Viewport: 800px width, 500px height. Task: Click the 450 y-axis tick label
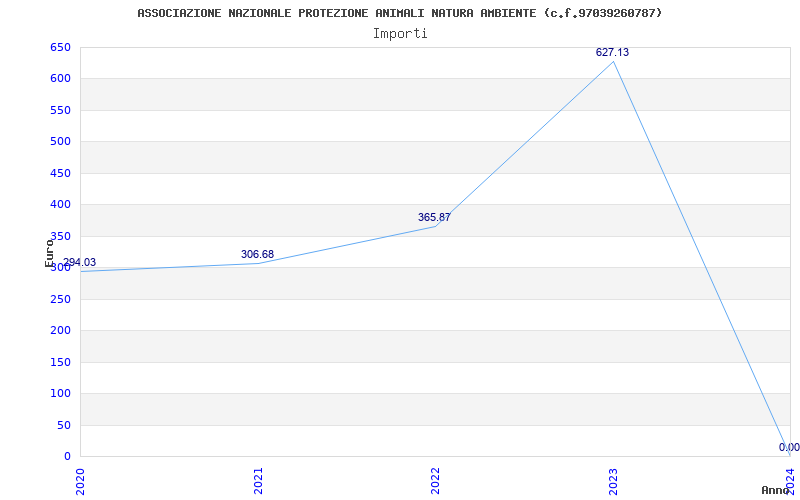[60, 173]
